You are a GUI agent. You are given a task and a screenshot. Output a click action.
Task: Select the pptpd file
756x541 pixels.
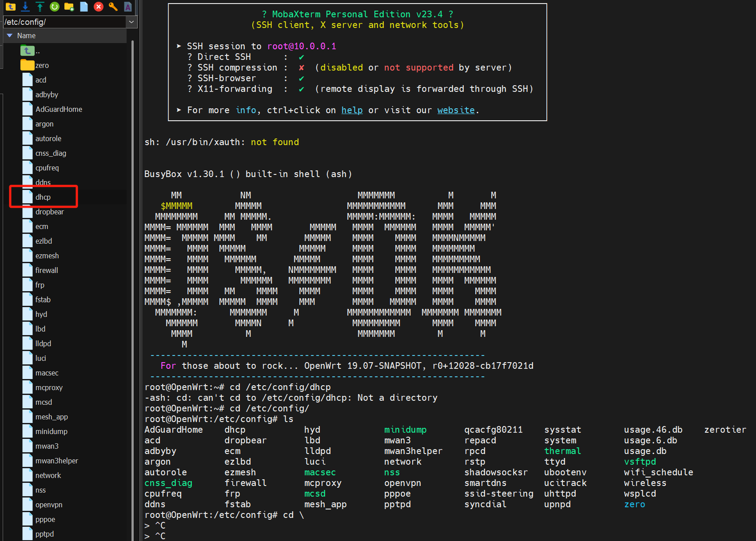click(x=38, y=534)
